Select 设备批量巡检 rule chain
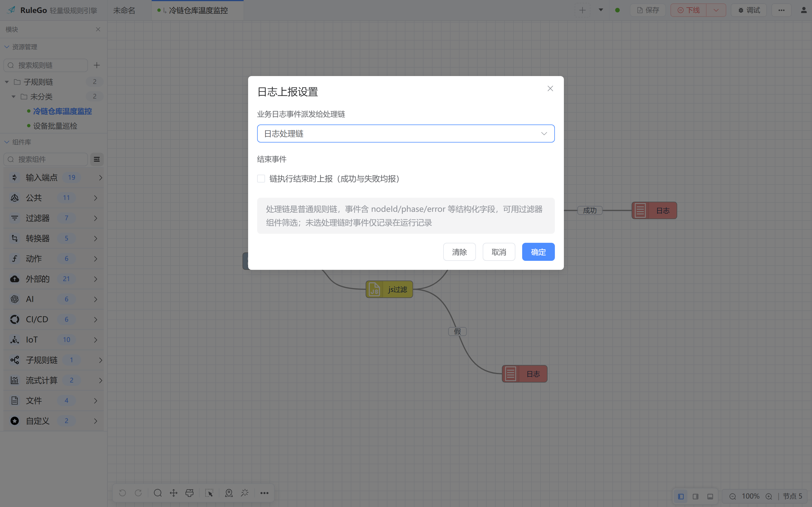 (x=55, y=126)
